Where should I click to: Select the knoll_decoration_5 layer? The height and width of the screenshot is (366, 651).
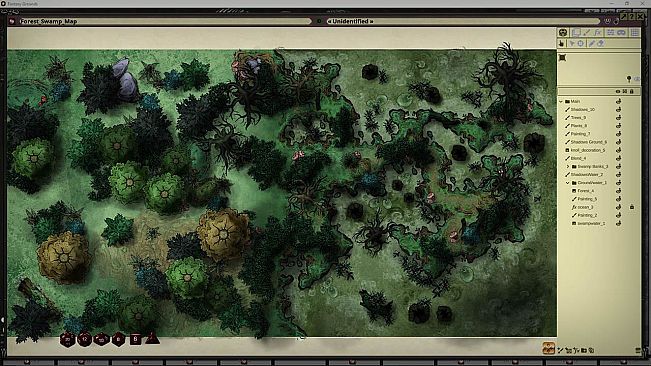588,150
